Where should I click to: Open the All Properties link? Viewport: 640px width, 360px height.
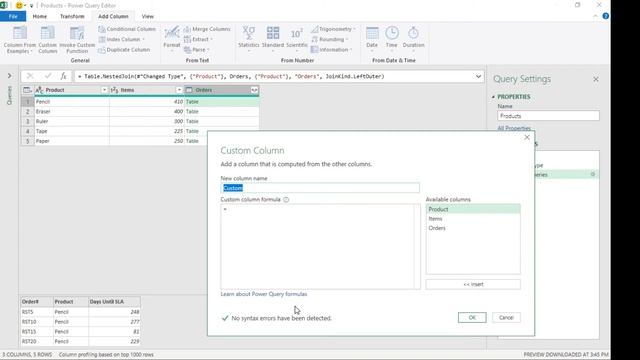click(514, 128)
